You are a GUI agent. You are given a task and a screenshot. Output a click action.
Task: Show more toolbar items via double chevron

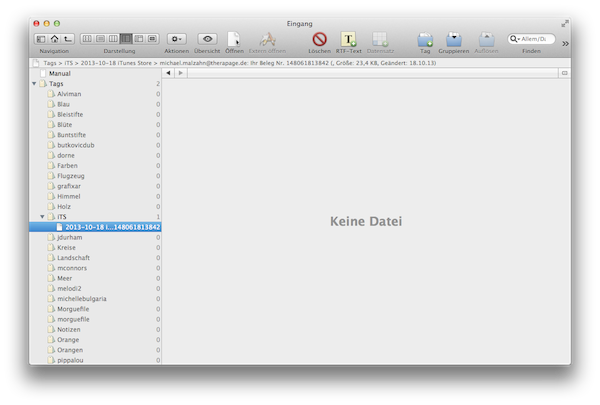[565, 44]
